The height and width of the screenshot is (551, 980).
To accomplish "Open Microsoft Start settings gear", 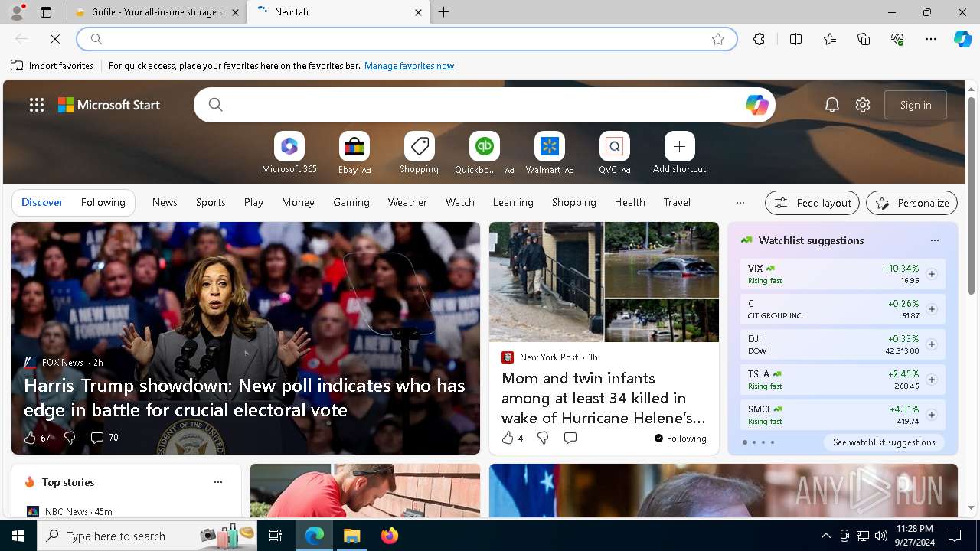I will click(863, 105).
